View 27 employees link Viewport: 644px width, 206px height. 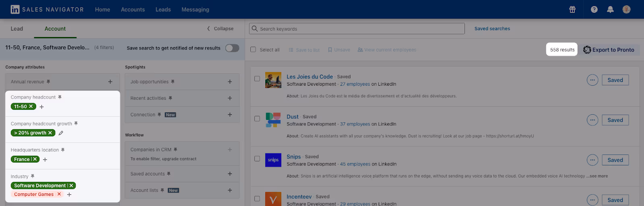(x=355, y=84)
